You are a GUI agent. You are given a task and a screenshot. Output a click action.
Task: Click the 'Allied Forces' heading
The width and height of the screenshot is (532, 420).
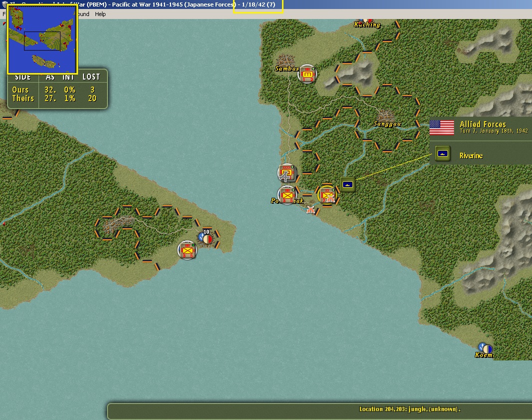coord(482,124)
